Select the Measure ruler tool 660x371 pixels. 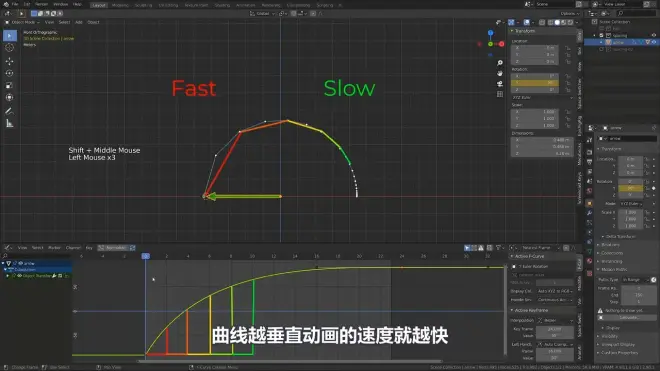[x=9, y=123]
